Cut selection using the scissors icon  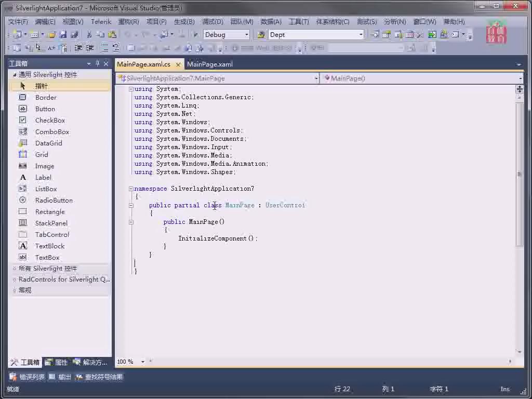click(89, 35)
